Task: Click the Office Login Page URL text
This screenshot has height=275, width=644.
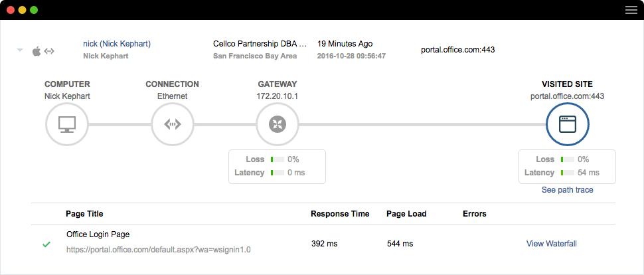Action: 159,250
